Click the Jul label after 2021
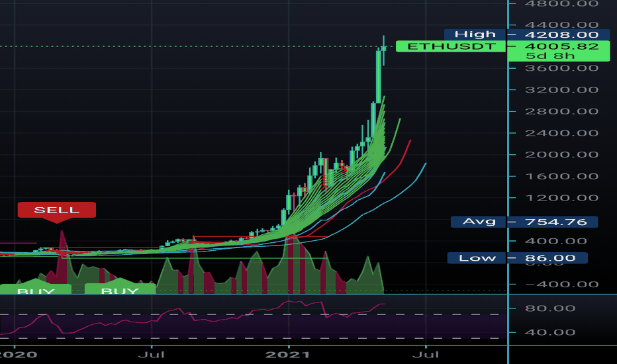The width and height of the screenshot is (617, 364). click(x=426, y=355)
